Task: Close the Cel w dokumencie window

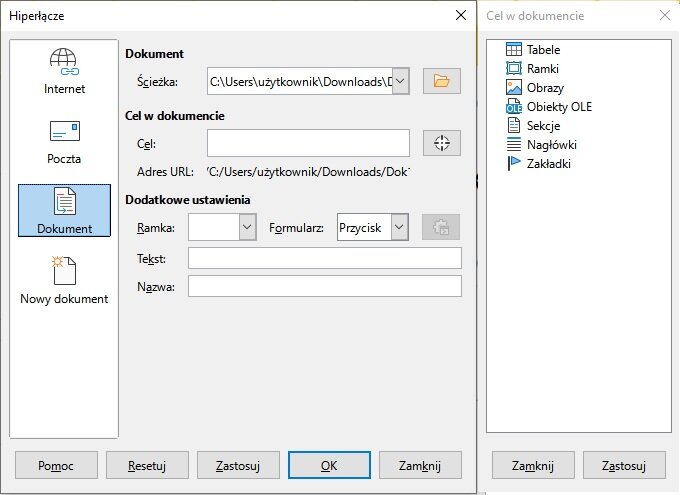Action: [x=664, y=15]
